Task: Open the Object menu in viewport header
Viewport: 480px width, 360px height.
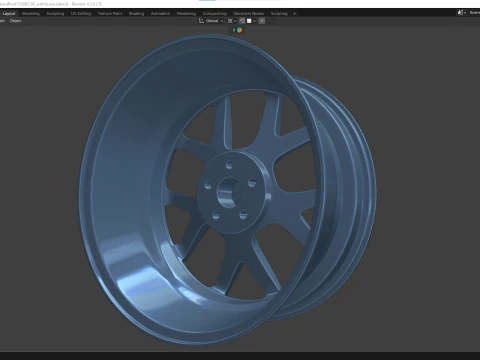Action: [x=15, y=21]
